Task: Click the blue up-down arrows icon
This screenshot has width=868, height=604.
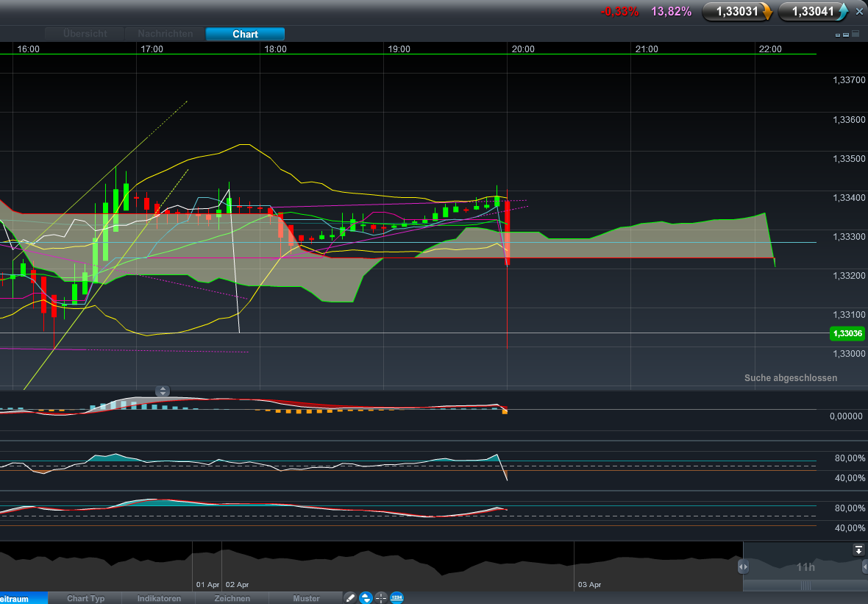Action: (x=366, y=598)
